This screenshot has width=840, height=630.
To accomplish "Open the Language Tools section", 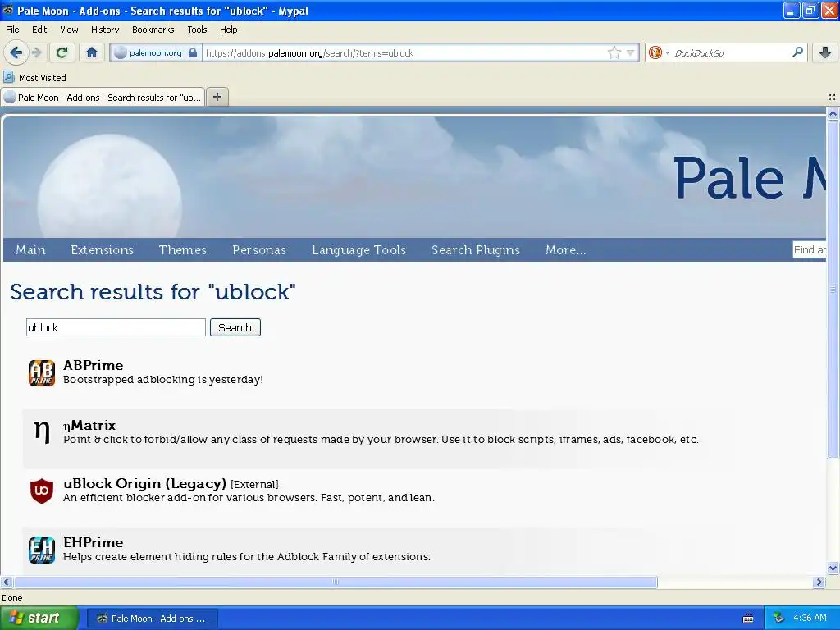I will (x=359, y=249).
